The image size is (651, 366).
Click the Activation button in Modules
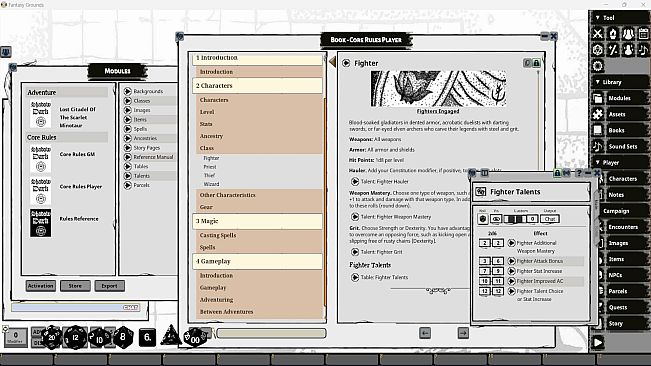[x=41, y=286]
